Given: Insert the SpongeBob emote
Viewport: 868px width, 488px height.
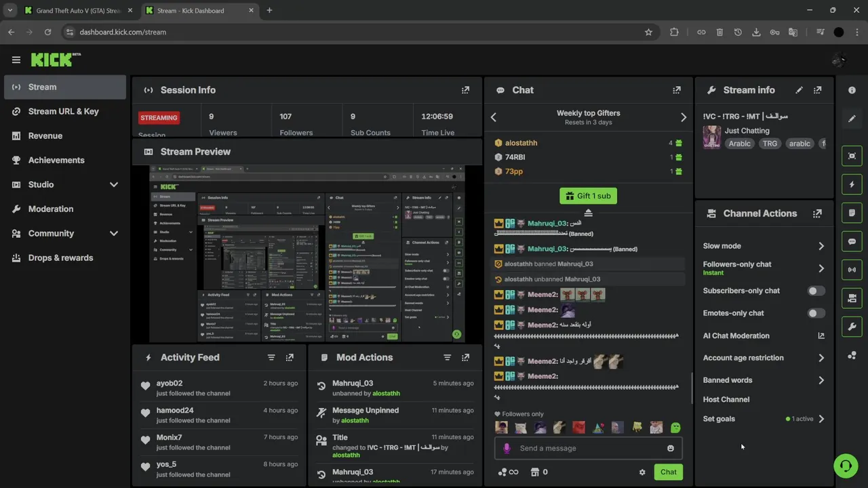Looking at the screenshot, I should coord(637,428).
